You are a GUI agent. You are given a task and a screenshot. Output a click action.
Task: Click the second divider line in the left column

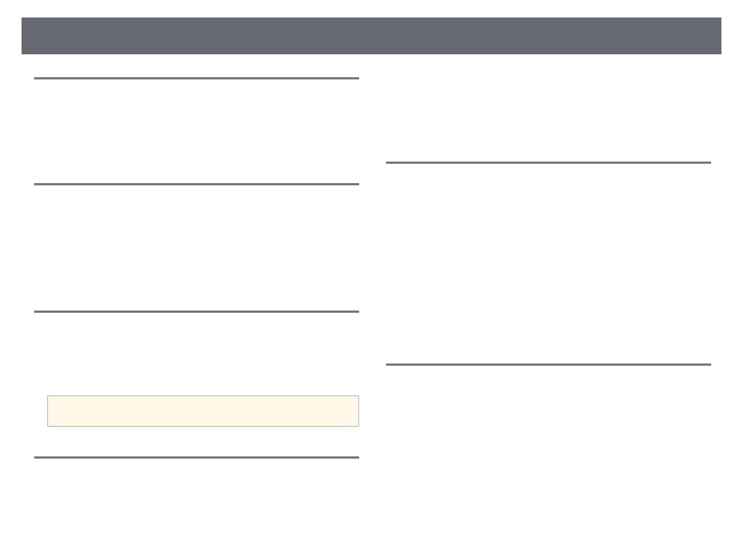tap(196, 184)
